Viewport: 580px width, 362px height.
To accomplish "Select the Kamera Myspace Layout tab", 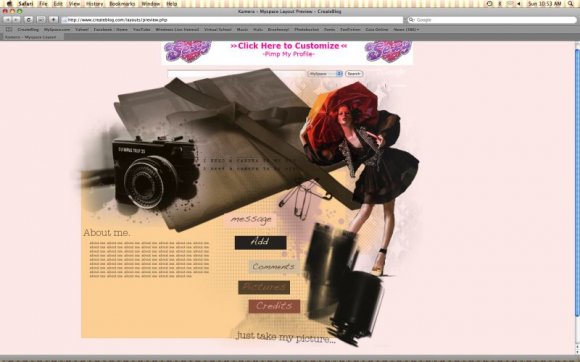I will point(33,37).
